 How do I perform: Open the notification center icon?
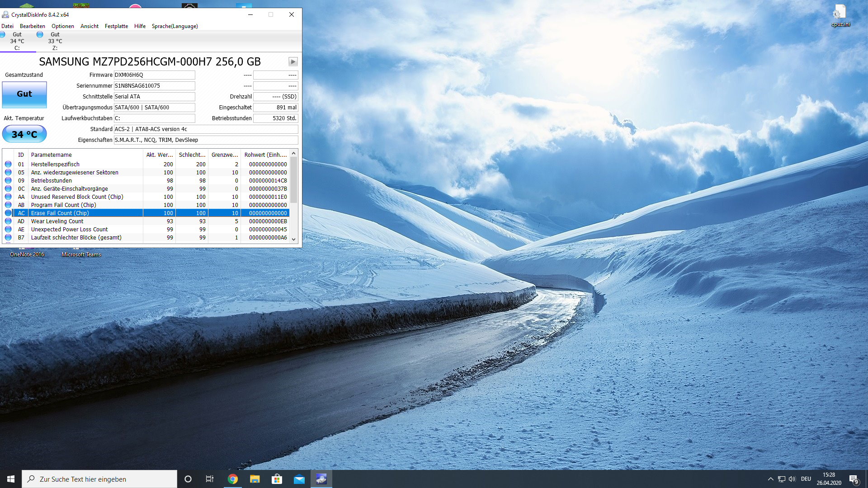[x=854, y=479]
